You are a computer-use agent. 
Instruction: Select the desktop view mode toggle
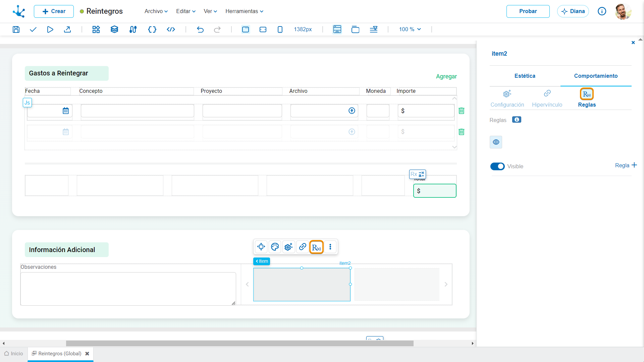pyautogui.click(x=246, y=29)
